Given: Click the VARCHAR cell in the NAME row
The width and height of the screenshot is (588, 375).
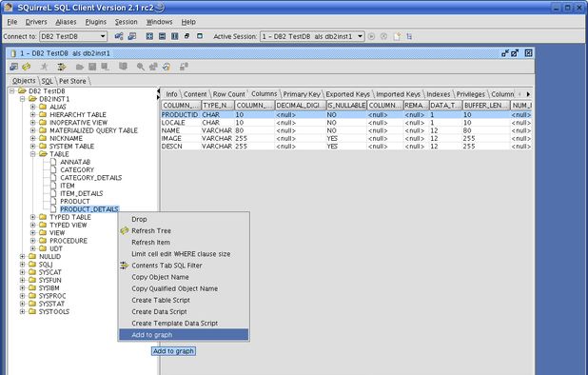Looking at the screenshot, I should (217, 130).
